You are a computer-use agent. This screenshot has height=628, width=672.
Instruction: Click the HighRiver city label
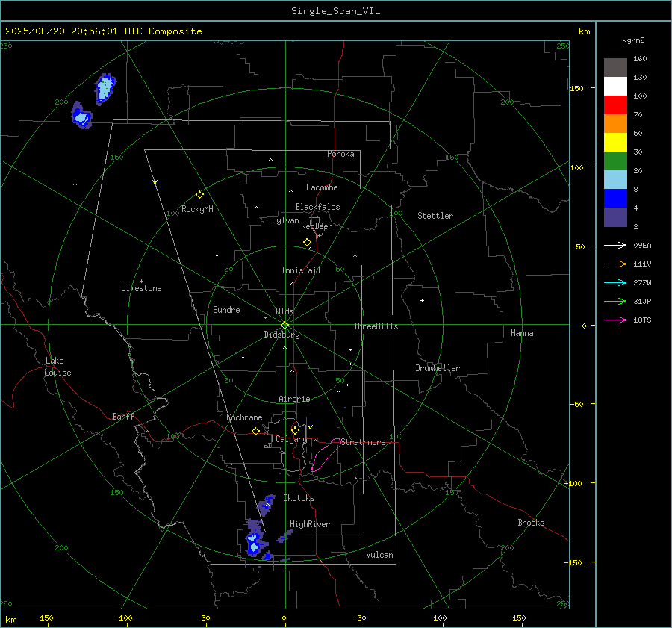[x=310, y=524]
